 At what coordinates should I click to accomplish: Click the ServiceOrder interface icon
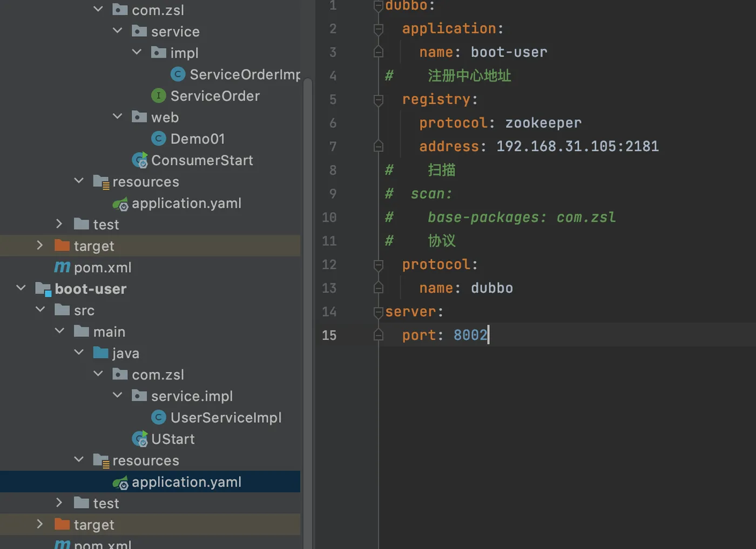[x=158, y=96]
